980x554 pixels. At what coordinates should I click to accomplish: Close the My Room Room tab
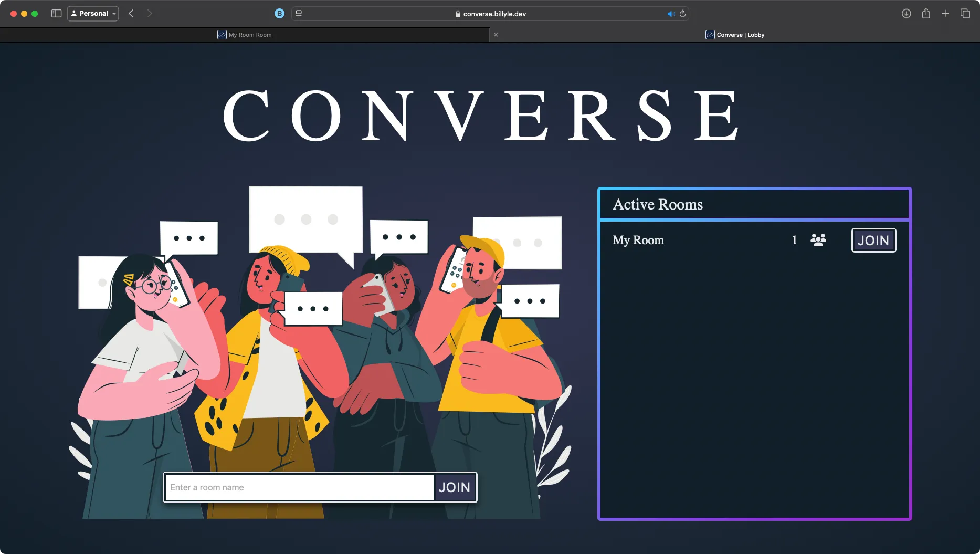pos(495,34)
